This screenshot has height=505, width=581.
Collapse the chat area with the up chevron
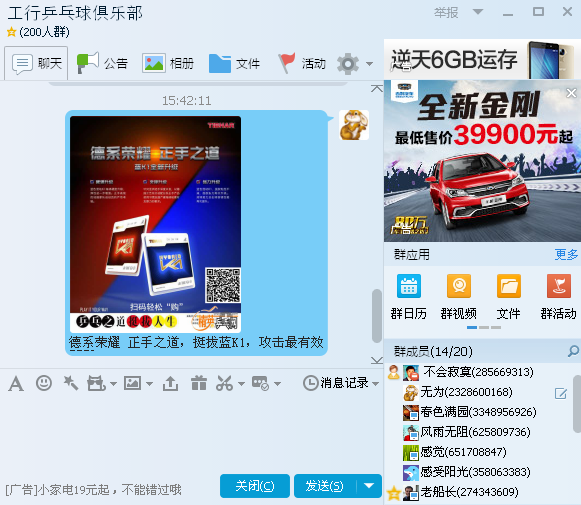pyautogui.click(x=377, y=88)
